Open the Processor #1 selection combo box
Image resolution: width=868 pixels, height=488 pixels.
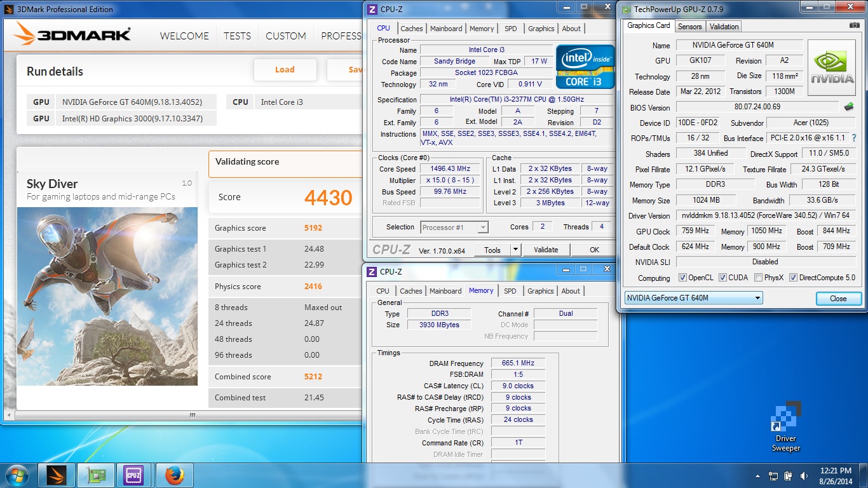454,227
